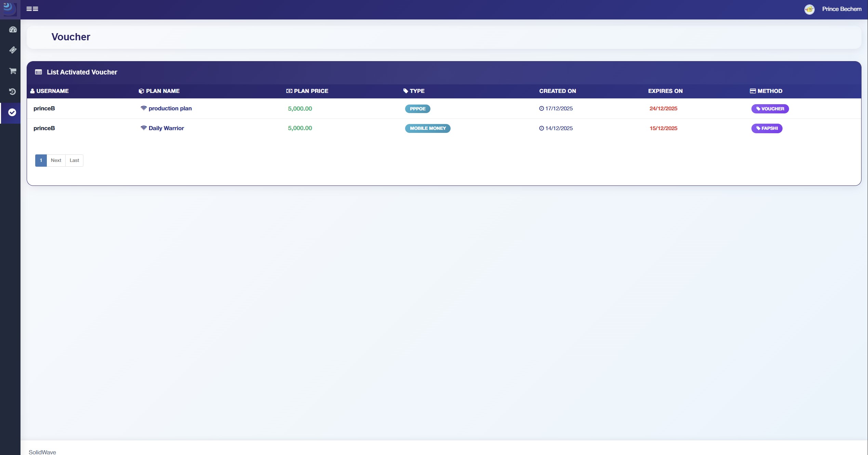
Task: Click the SolidWave logo in top-left corner
Action: 10,9
